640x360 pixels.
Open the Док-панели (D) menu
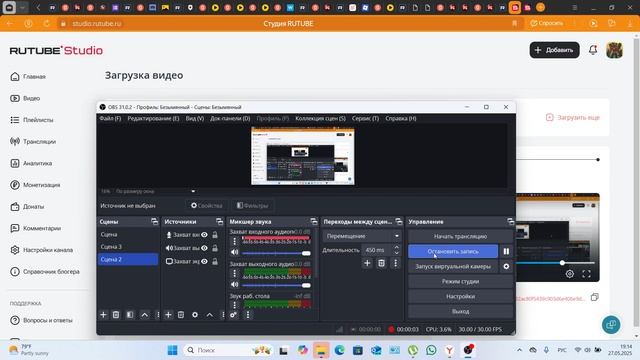pyautogui.click(x=230, y=118)
